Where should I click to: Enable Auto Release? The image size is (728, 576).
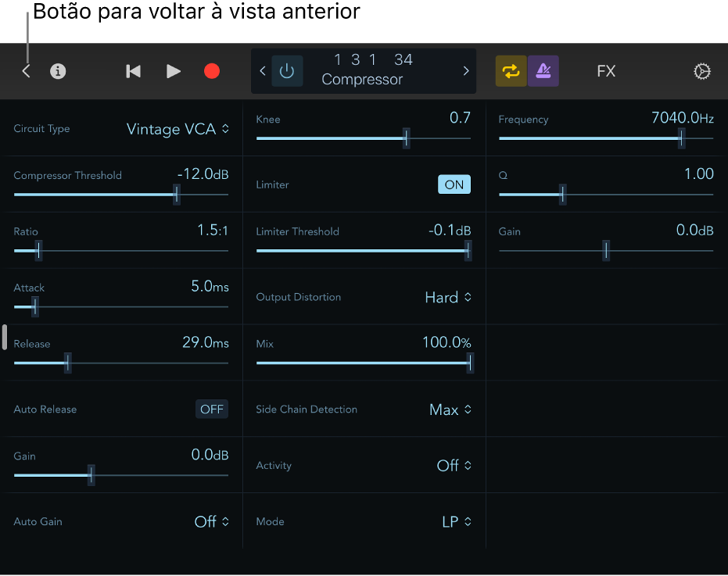pyautogui.click(x=211, y=409)
